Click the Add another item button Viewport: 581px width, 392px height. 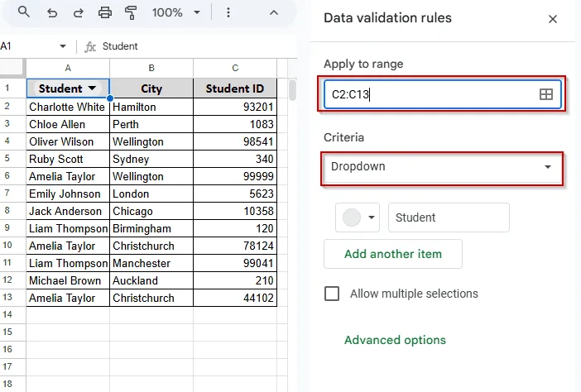pyautogui.click(x=393, y=254)
